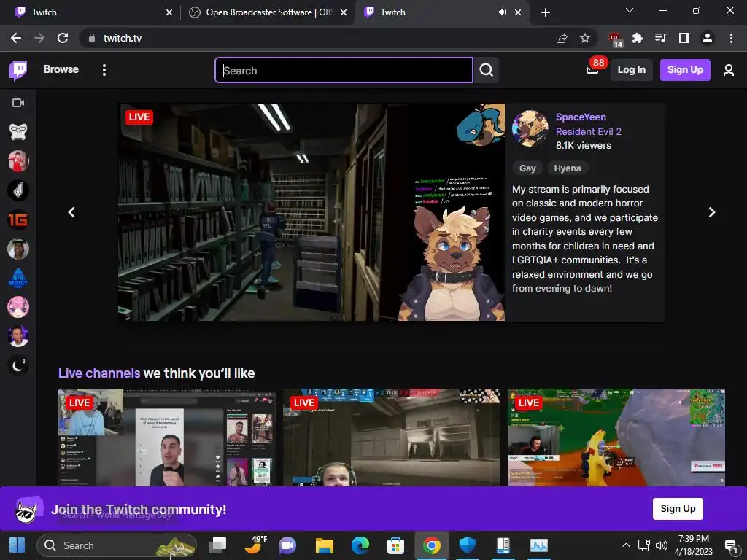Open the tab search chevron dropdown

(630, 10)
